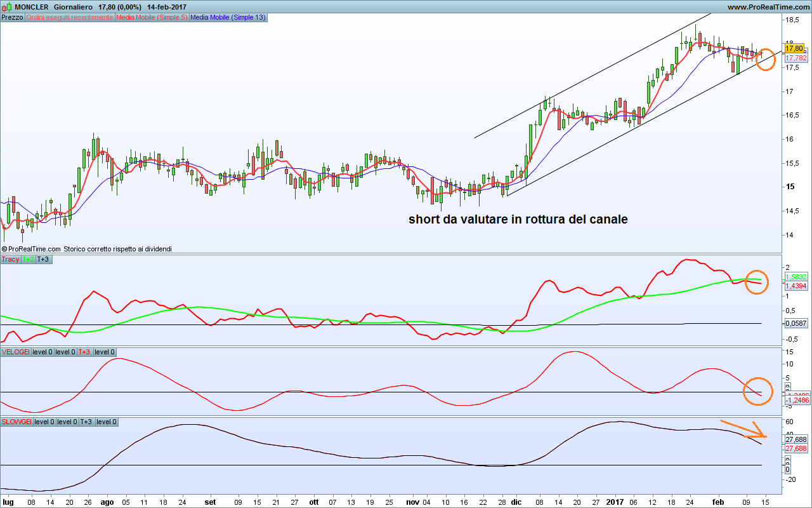812x508 pixels.
Task: Select the yellow 17,80 current price tag
Action: tap(796, 48)
